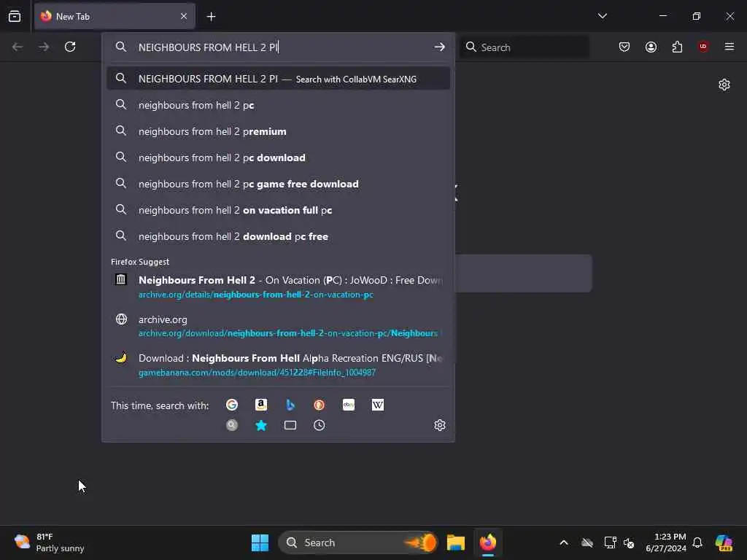Search this time with eBay
This screenshot has width=747, height=560.
[348, 405]
